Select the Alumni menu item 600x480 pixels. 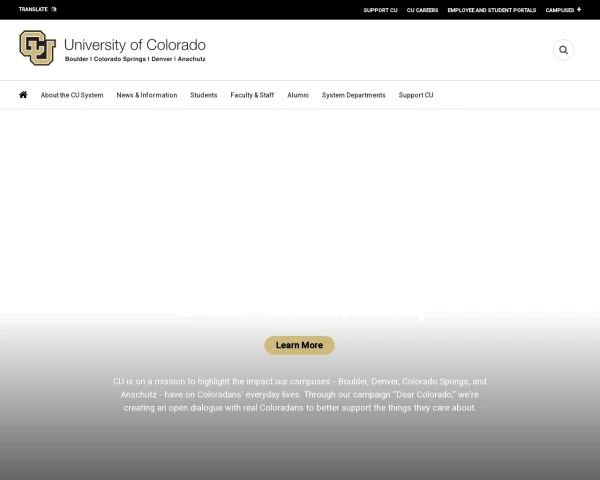[x=298, y=95]
